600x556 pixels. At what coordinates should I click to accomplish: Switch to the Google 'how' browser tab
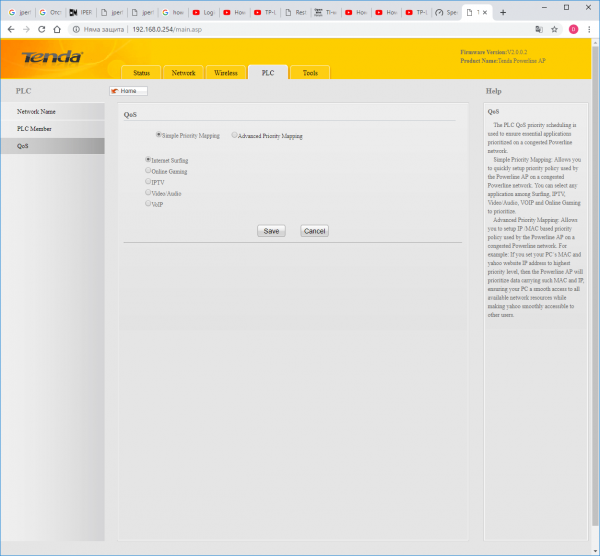[173, 13]
